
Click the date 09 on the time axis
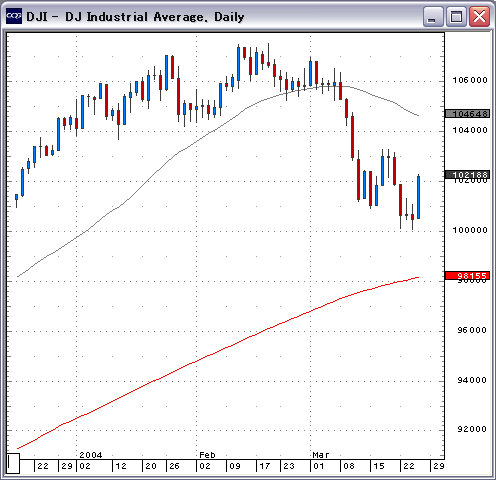tap(235, 466)
